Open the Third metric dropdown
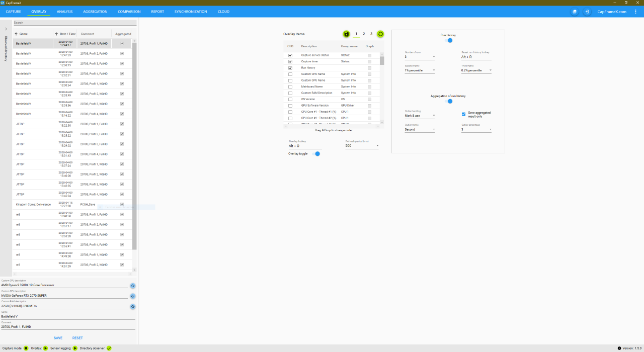The image size is (644, 352). [476, 70]
